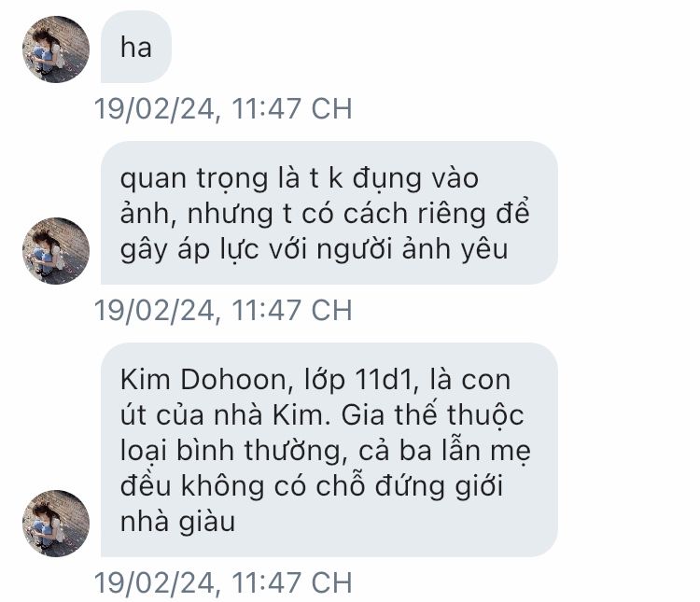Image resolution: width=700 pixels, height=602 pixels.
Task: Open sender avatar beside the "ha" message
Action: 56,49
